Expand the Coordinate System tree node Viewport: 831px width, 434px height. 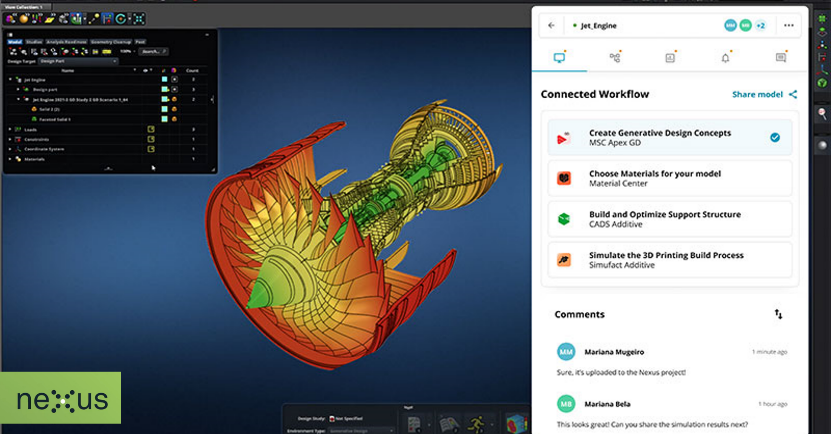10,149
